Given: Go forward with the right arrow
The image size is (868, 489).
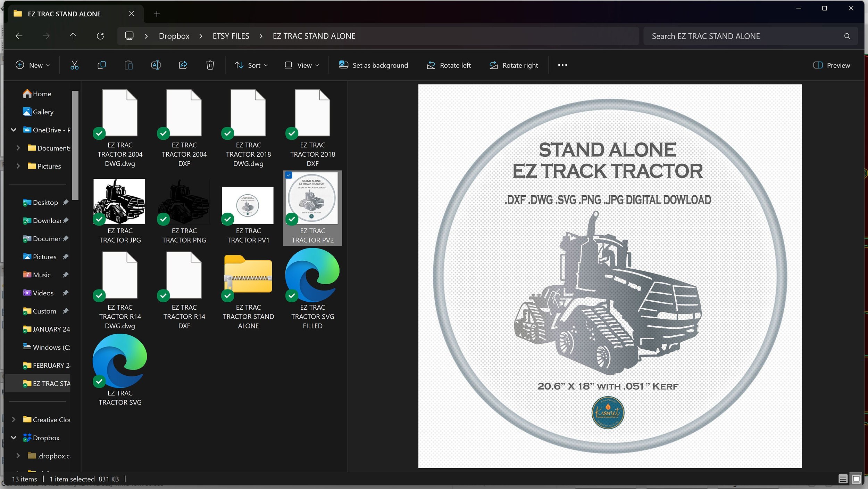Looking at the screenshot, I should click(x=46, y=36).
